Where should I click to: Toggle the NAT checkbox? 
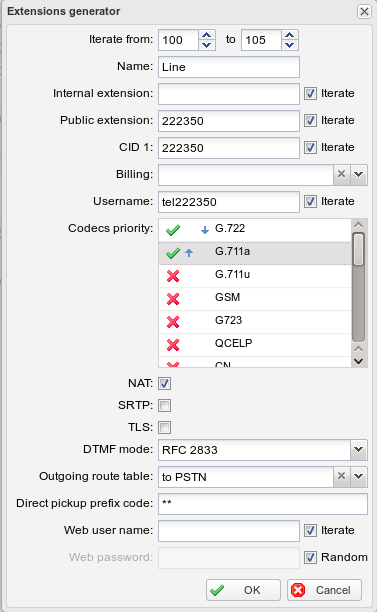tap(164, 383)
